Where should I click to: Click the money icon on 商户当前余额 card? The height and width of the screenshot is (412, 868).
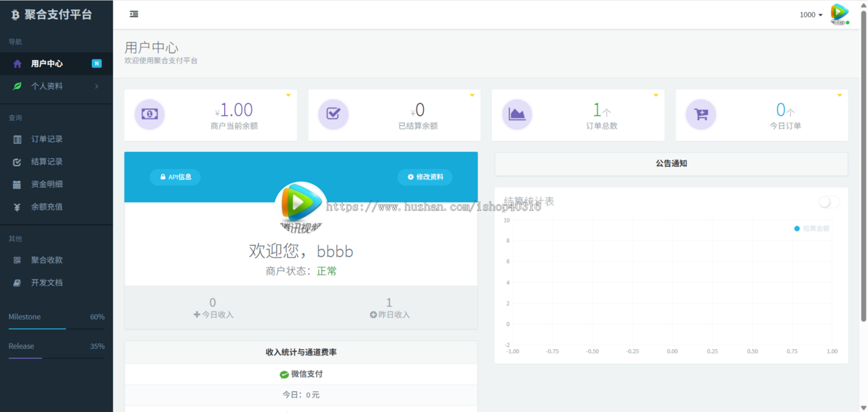tap(150, 114)
